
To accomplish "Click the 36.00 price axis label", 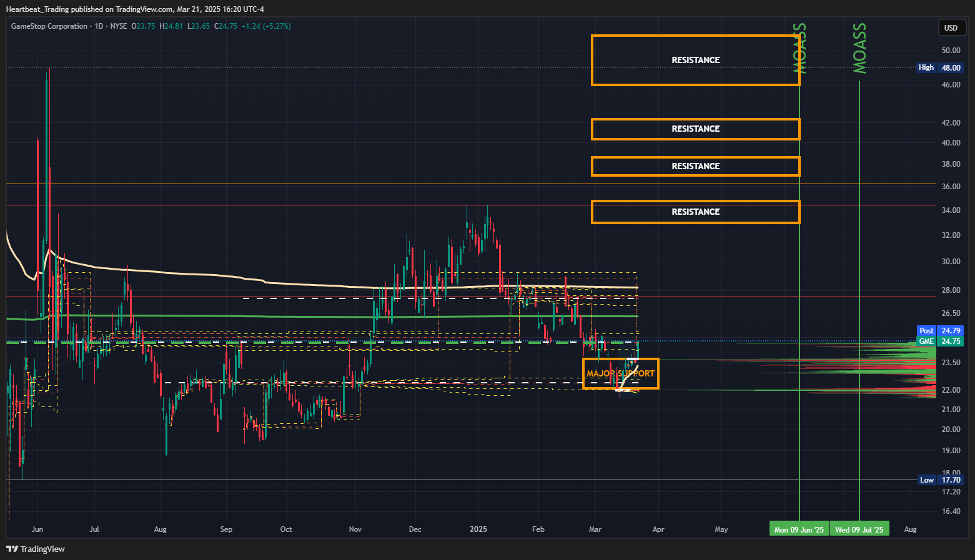I will (x=951, y=187).
